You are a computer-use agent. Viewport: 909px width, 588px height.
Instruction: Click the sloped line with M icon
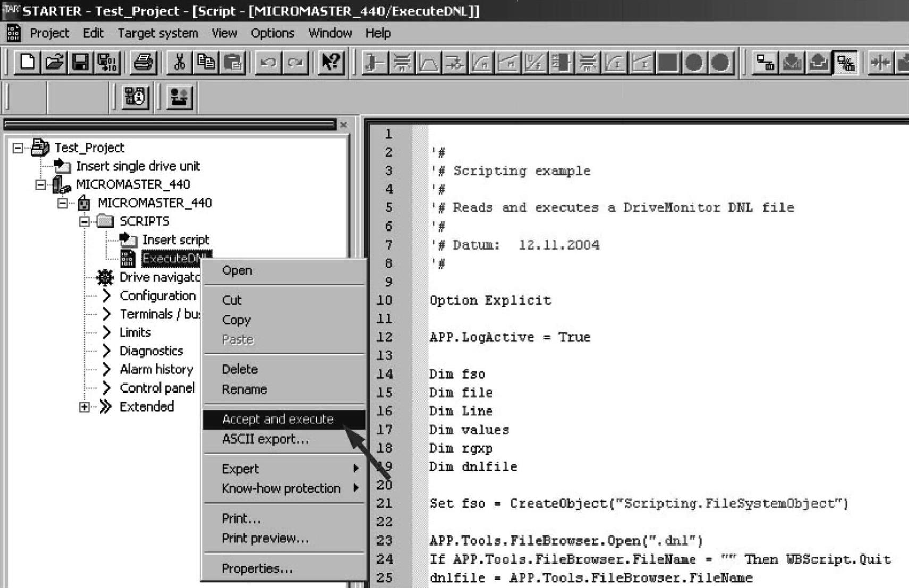pyautogui.click(x=508, y=63)
